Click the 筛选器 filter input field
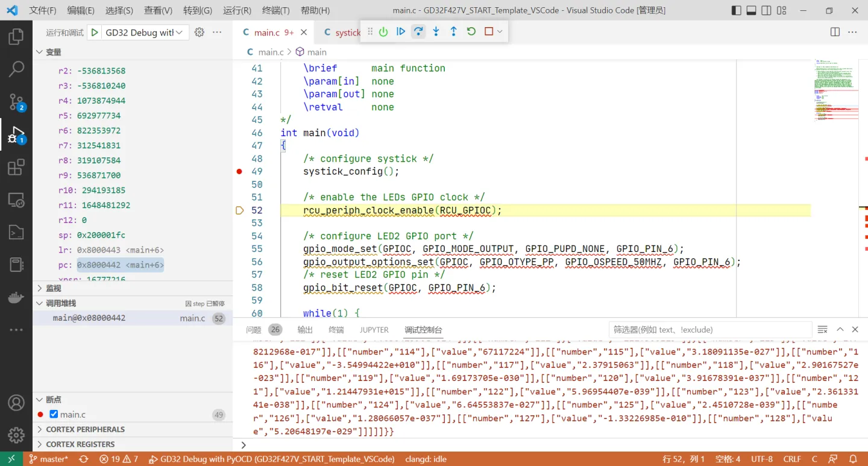The image size is (868, 466). point(711,329)
